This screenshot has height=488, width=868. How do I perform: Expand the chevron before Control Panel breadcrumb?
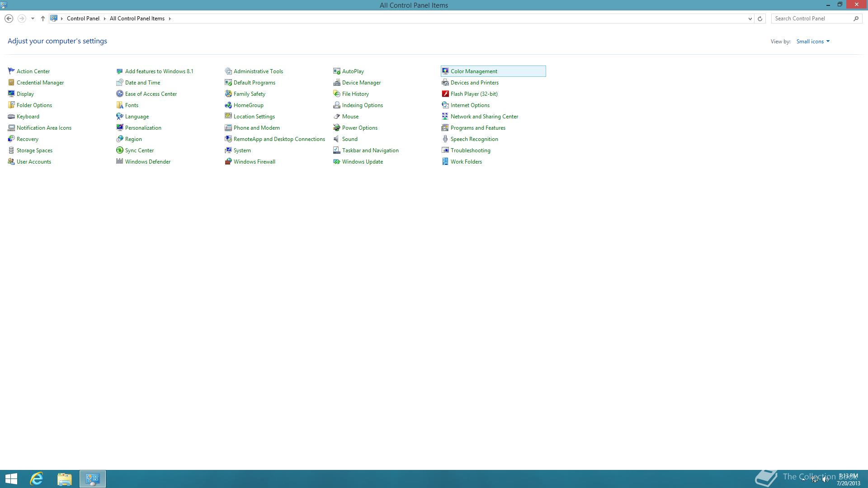pos(62,19)
